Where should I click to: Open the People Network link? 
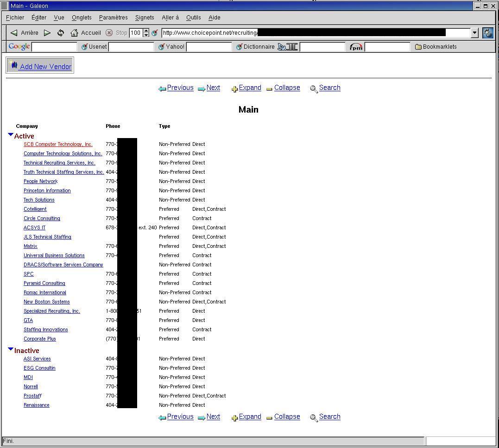40,181
